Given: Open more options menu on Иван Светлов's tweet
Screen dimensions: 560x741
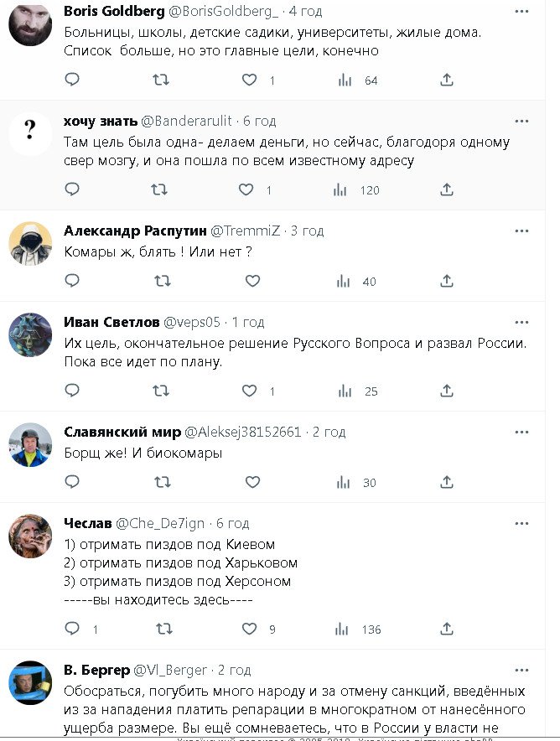Looking at the screenshot, I should pos(522,322).
